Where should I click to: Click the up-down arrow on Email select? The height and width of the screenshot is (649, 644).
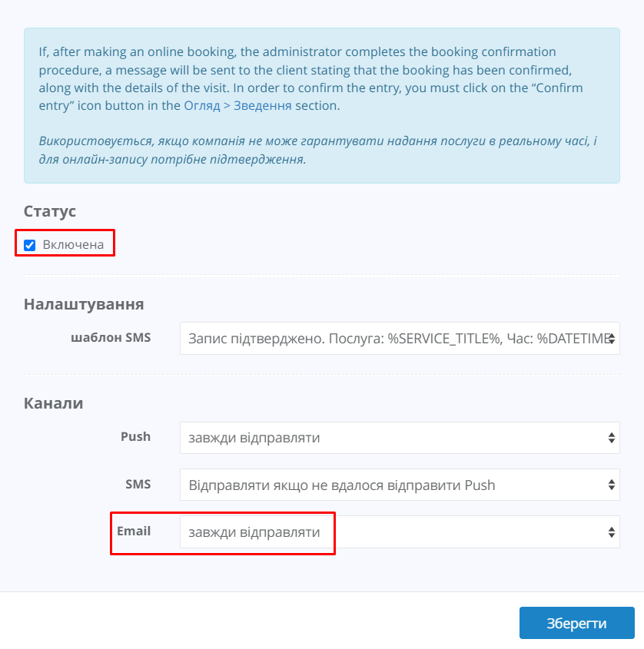coord(612,531)
